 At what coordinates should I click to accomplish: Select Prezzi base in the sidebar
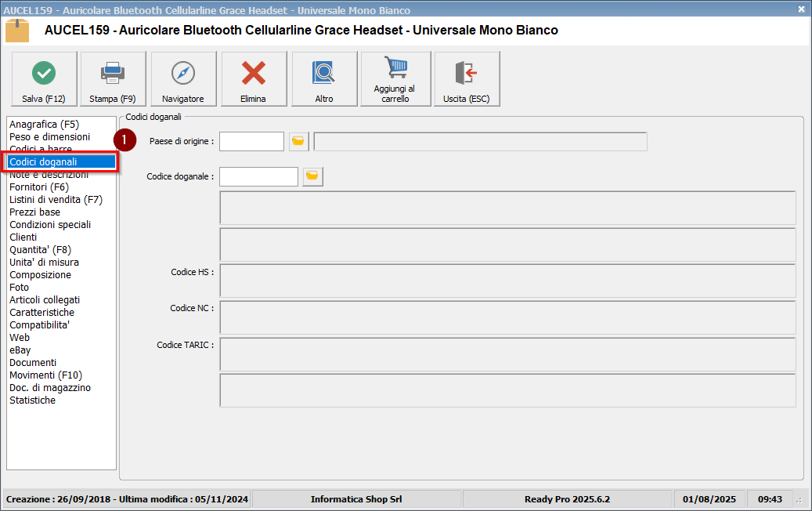[x=34, y=212]
